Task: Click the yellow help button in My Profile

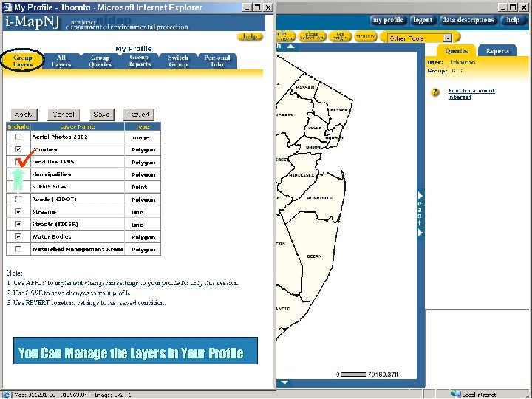Action: coord(250,36)
